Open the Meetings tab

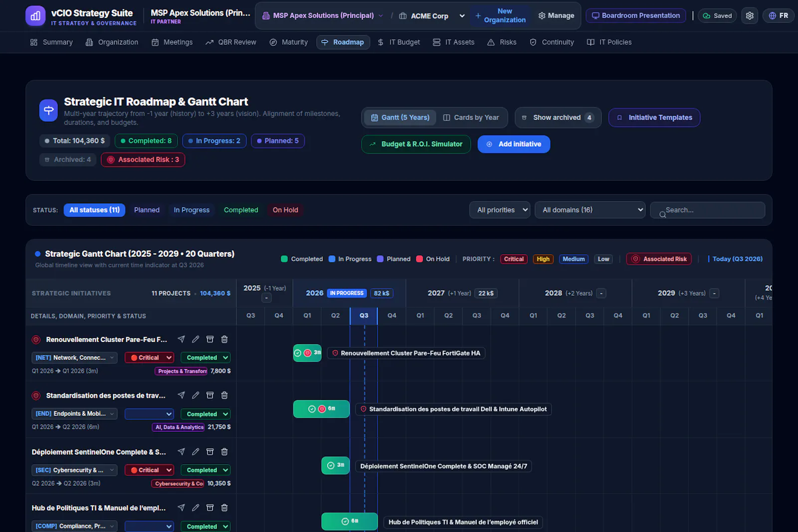(x=172, y=42)
